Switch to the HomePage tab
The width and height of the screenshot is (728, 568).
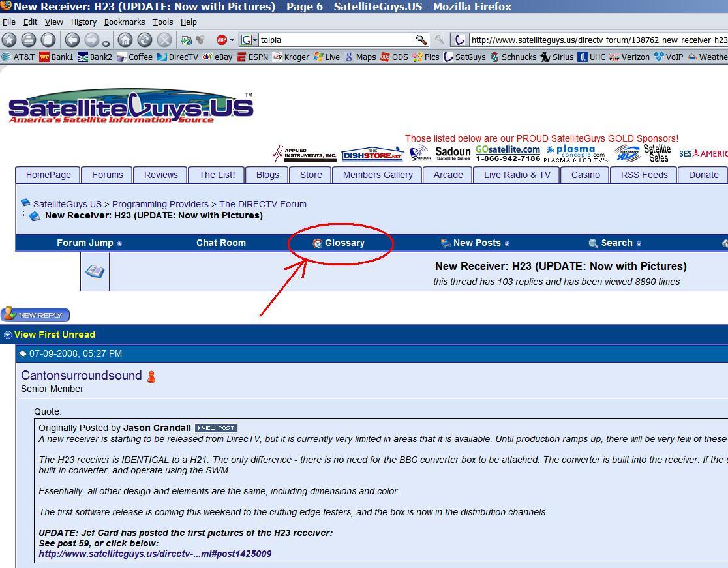point(48,175)
